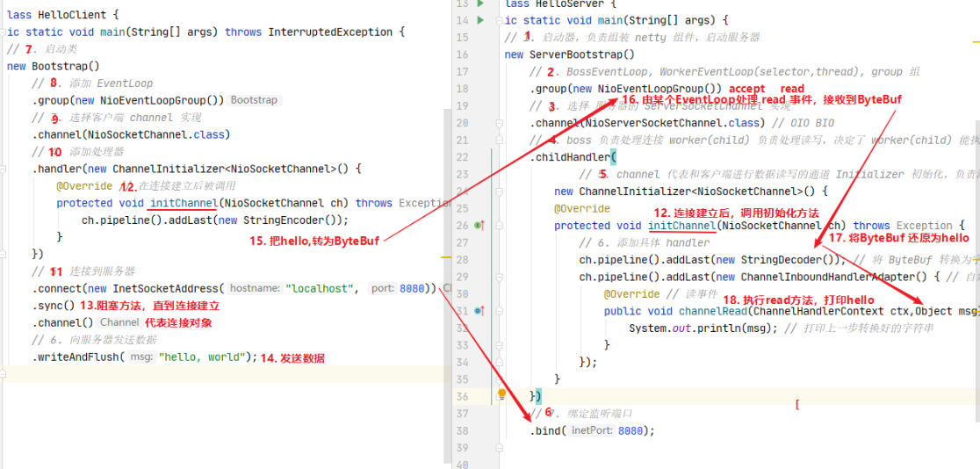Click InetSocketAddress in the connect call

[165, 288]
